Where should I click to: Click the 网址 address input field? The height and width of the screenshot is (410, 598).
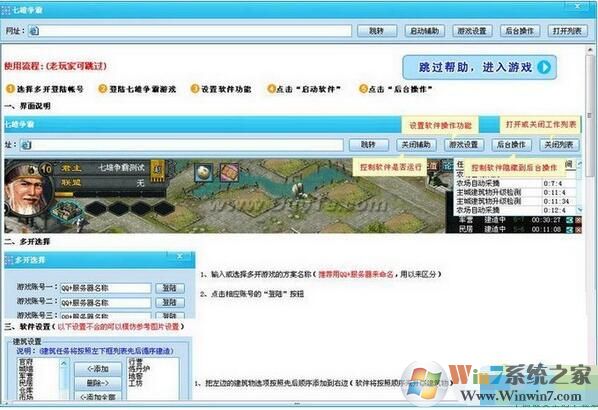pos(190,31)
